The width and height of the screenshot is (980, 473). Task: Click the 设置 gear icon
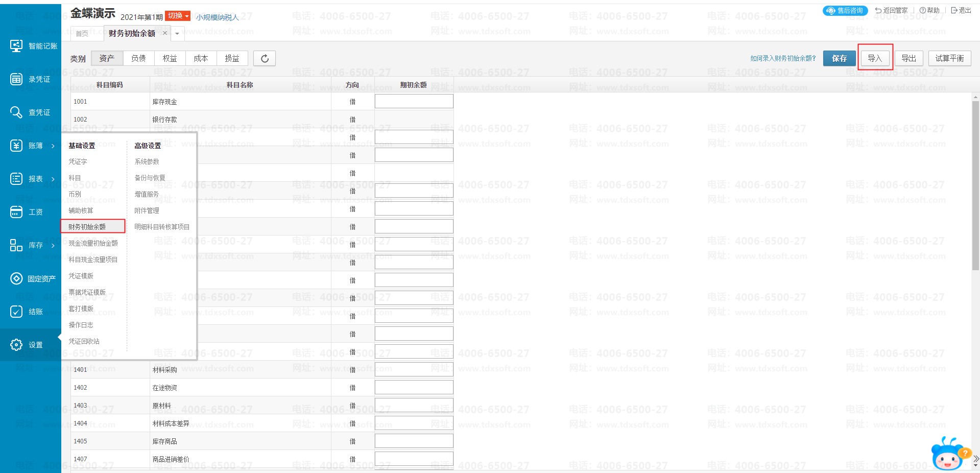(16, 345)
